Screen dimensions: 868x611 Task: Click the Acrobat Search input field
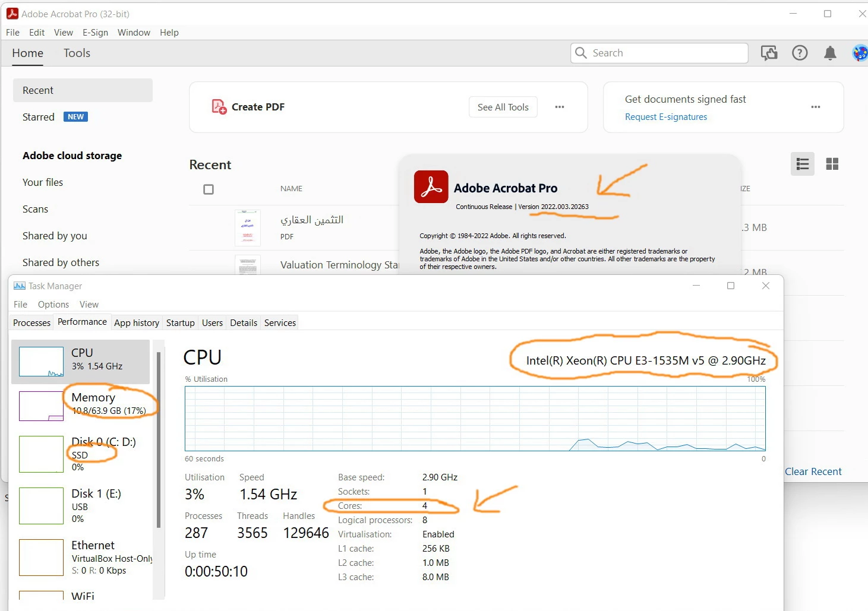click(659, 53)
